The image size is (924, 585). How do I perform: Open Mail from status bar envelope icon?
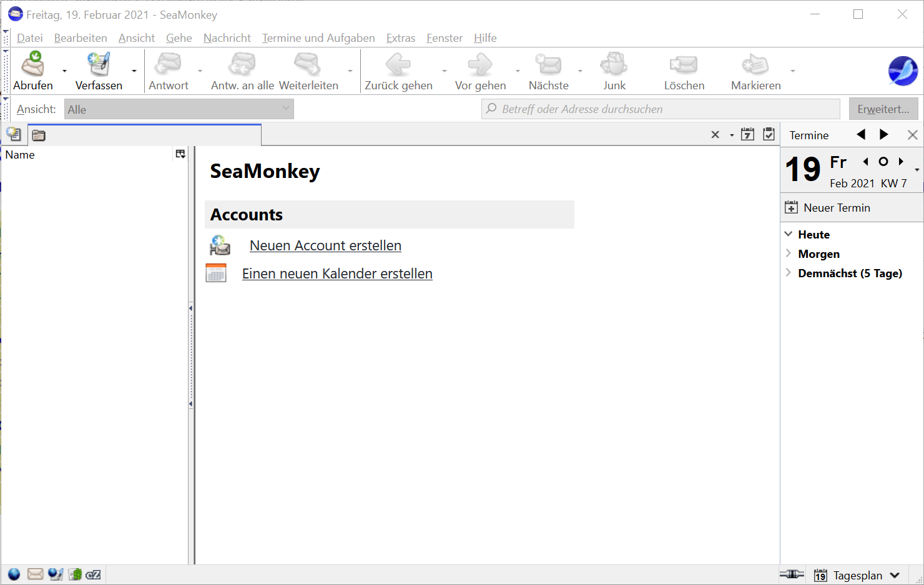coord(36,574)
